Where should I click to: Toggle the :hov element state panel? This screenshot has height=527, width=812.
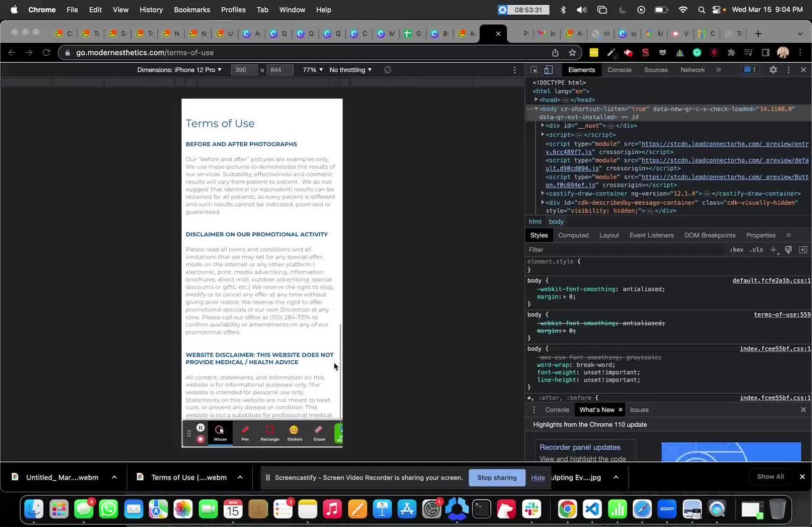click(737, 250)
